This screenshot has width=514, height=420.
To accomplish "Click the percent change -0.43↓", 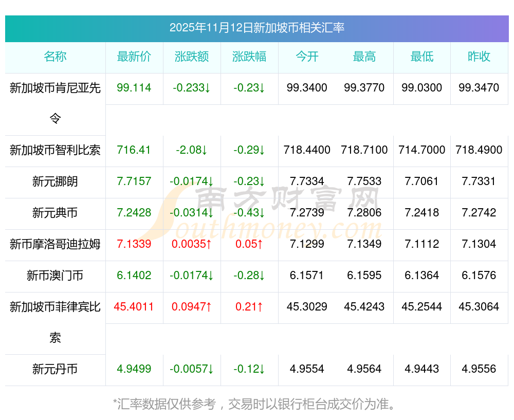I will [249, 213].
